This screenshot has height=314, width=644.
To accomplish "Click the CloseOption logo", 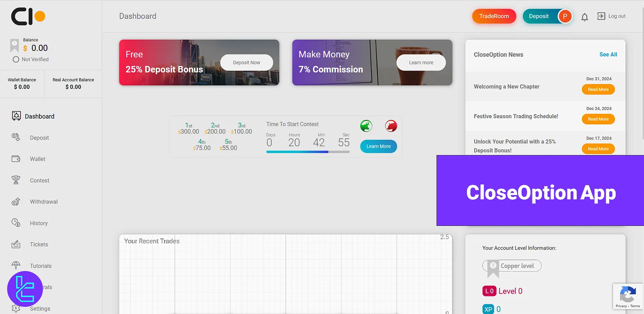I will tap(28, 16).
